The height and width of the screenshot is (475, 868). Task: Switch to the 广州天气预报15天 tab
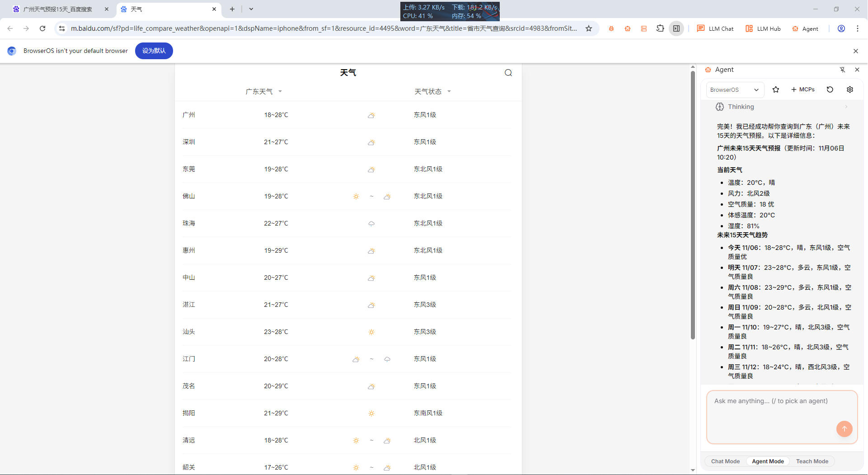[58, 9]
